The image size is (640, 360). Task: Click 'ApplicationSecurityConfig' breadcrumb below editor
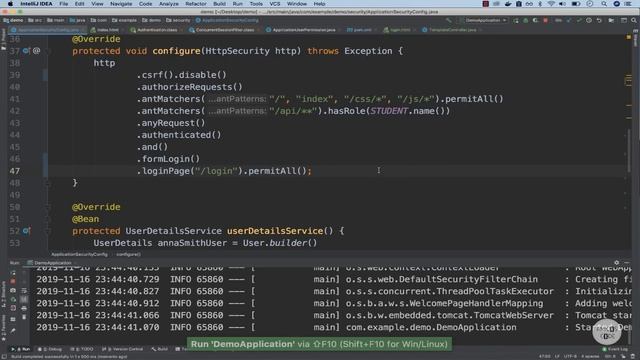point(79,254)
